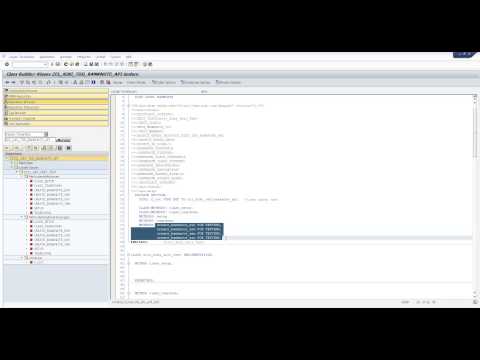Click the Pretty Printer button

pyautogui.click(x=136, y=82)
